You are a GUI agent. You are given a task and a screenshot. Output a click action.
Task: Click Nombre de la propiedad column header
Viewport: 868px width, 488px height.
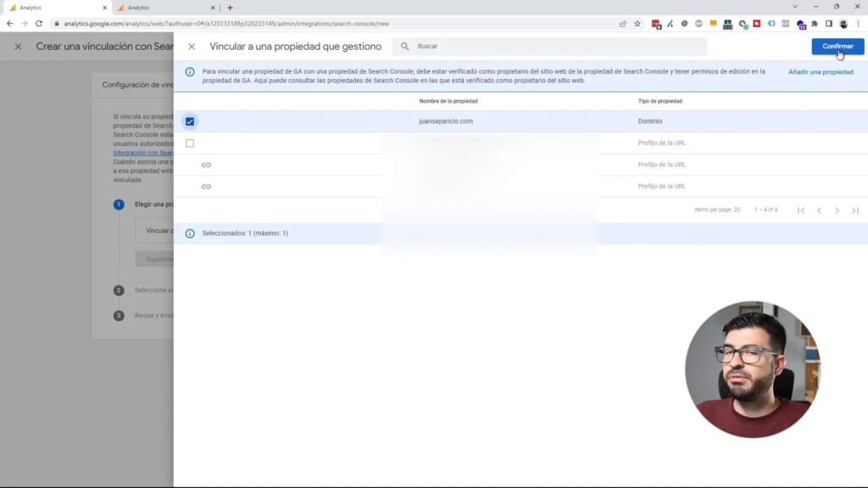coord(448,102)
